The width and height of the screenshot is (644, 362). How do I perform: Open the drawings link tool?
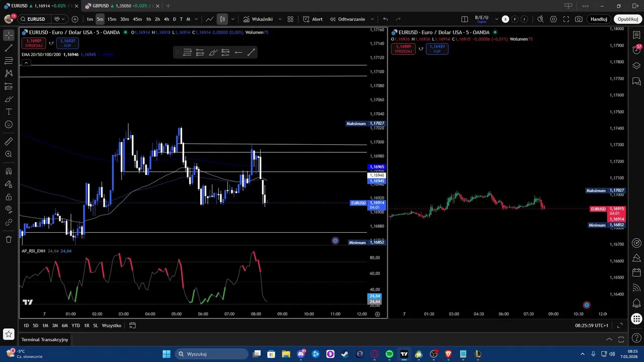(x=9, y=222)
